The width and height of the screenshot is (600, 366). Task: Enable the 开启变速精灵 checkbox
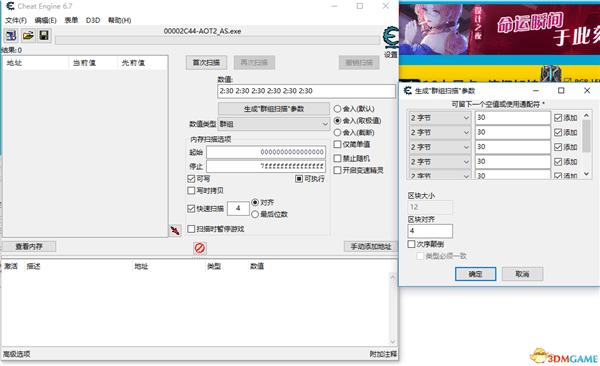pos(358,170)
